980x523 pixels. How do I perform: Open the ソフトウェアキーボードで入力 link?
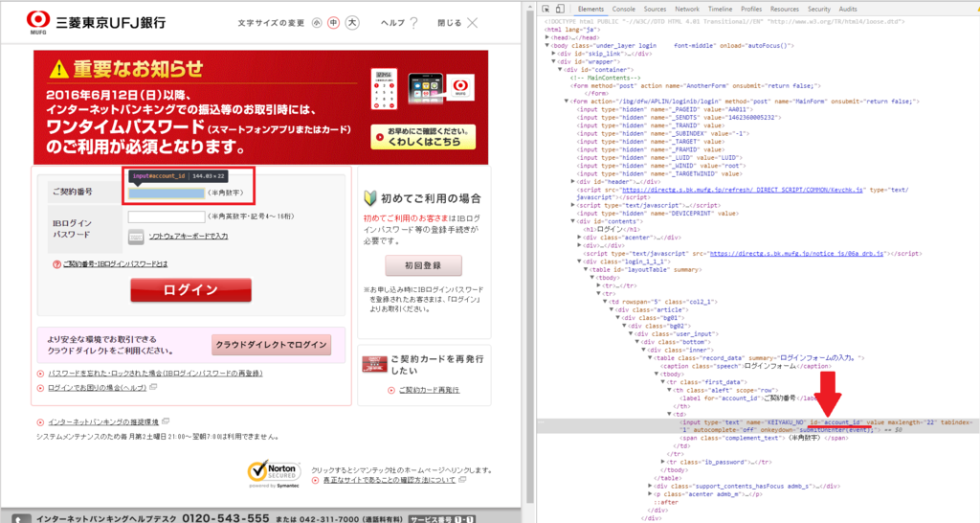189,237
